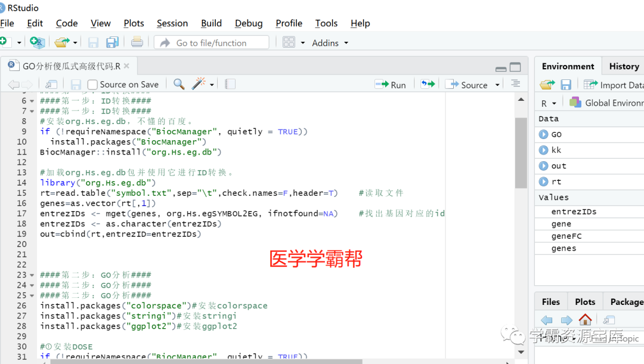Open the New File dropdown arrow
The height and width of the screenshot is (364, 644).
coord(19,43)
